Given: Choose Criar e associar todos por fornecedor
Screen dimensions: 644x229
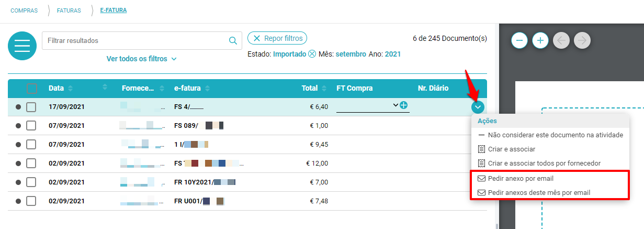Looking at the screenshot, I should tap(539, 163).
